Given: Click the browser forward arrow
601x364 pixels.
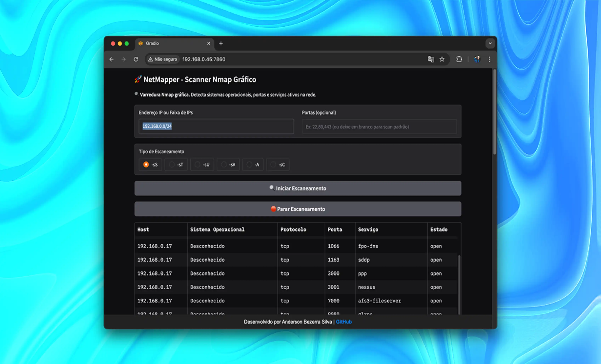Looking at the screenshot, I should coord(124,59).
